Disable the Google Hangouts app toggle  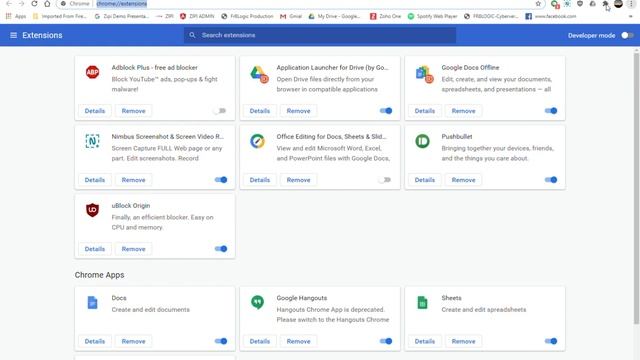coord(385,341)
